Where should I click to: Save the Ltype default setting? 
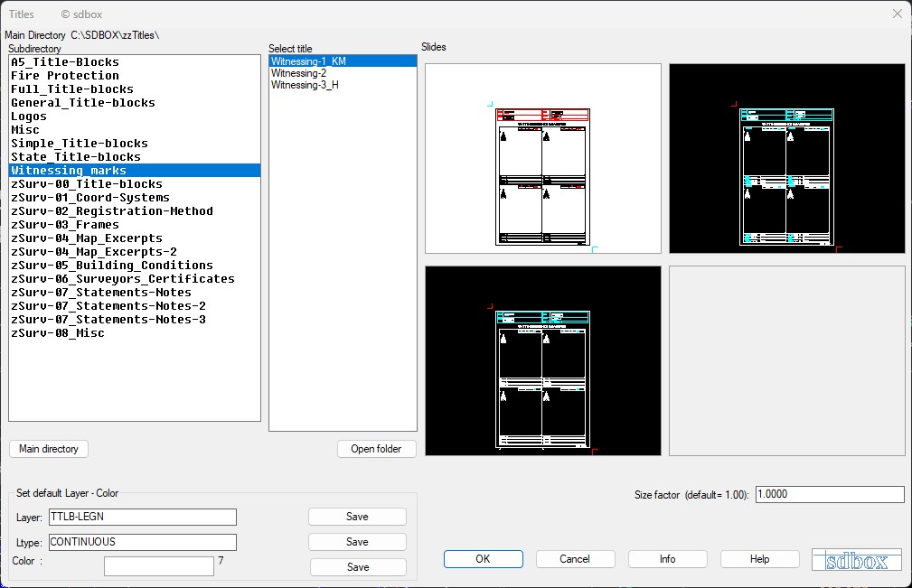[x=357, y=542]
